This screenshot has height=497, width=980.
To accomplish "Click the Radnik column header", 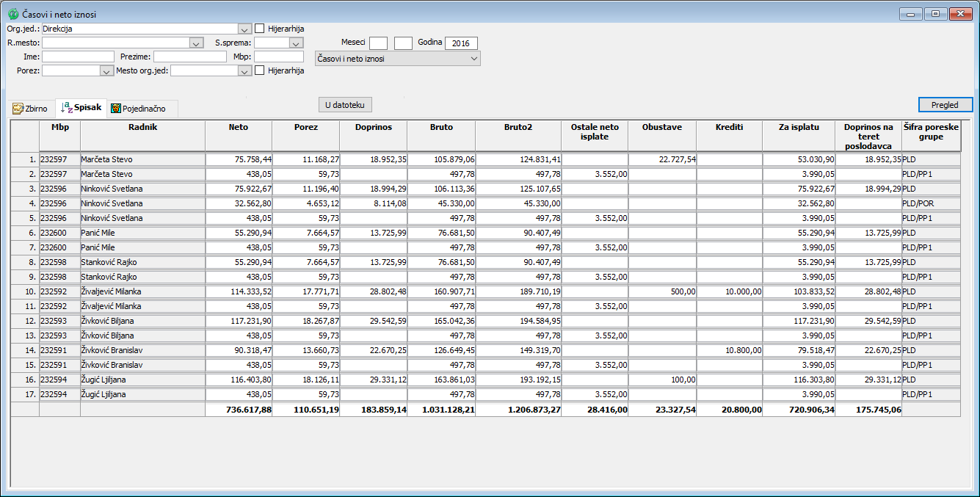I will click(x=143, y=137).
